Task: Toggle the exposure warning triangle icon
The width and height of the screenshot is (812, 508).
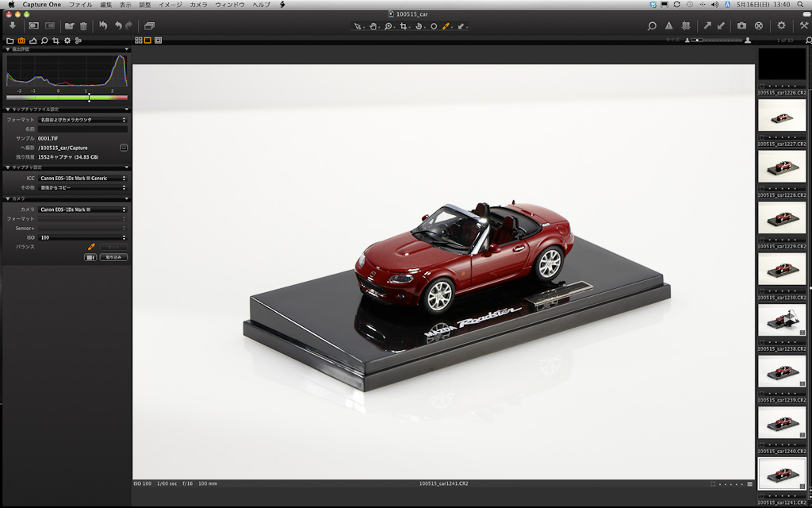Action: (x=668, y=25)
